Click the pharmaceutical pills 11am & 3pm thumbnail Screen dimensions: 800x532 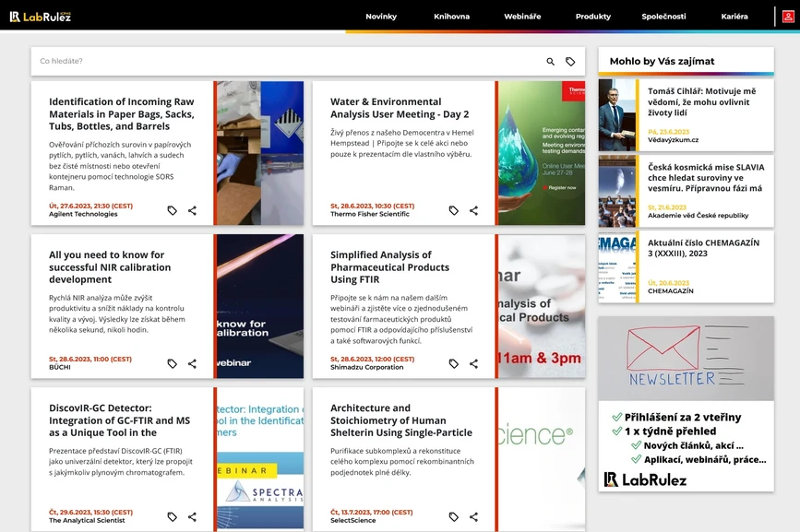pos(542,306)
